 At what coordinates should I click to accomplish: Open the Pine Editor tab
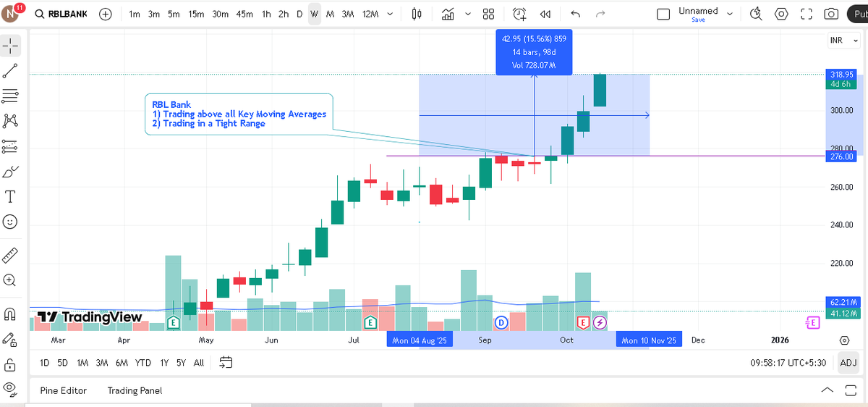64,390
